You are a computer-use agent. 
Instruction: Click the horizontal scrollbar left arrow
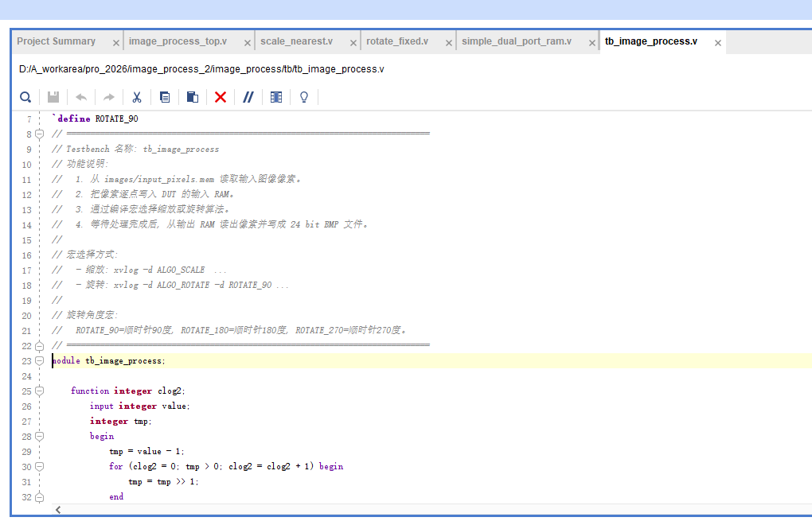[x=58, y=510]
